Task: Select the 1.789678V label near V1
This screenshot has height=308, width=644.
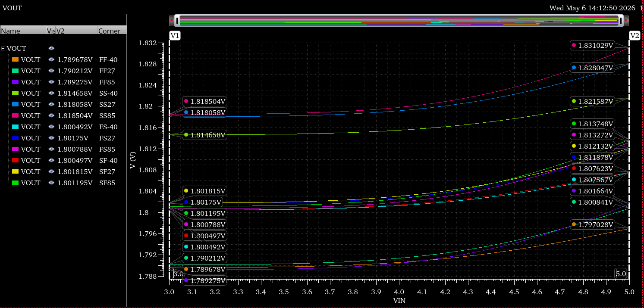Action: [204, 269]
